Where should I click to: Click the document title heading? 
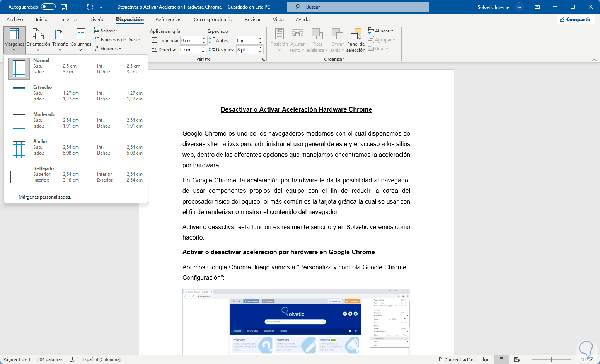[x=296, y=110]
